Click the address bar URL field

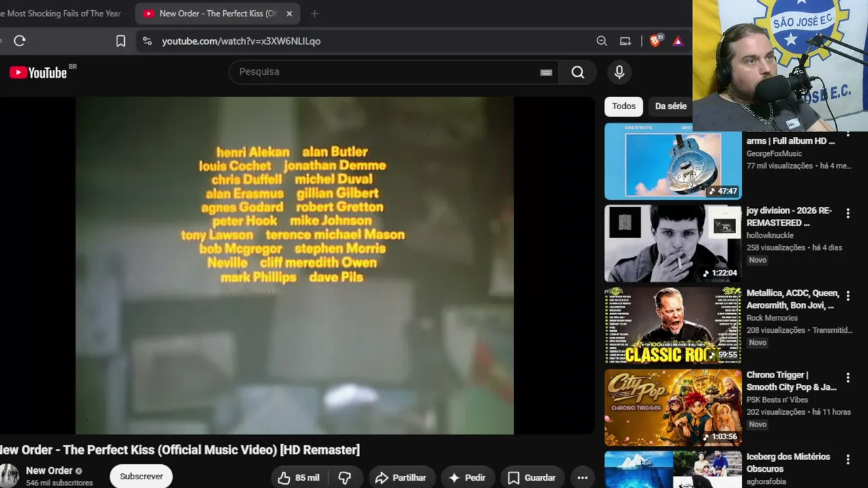point(366,41)
